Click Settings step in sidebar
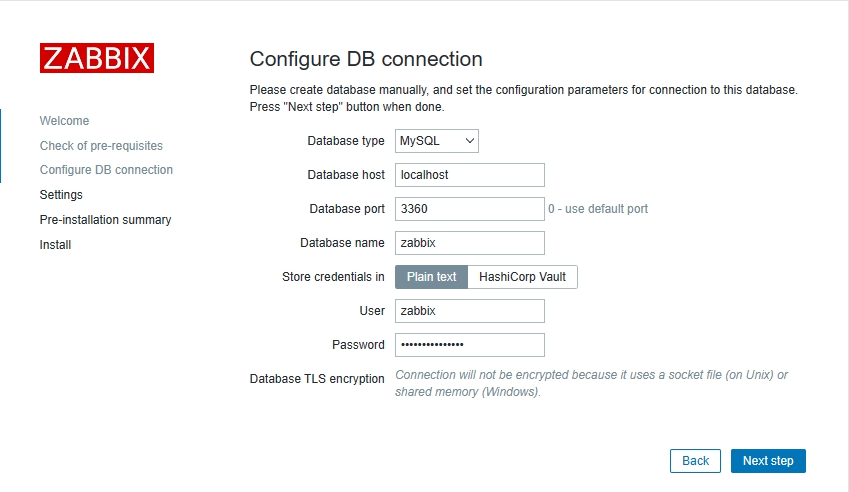The image size is (849, 492). click(x=61, y=195)
